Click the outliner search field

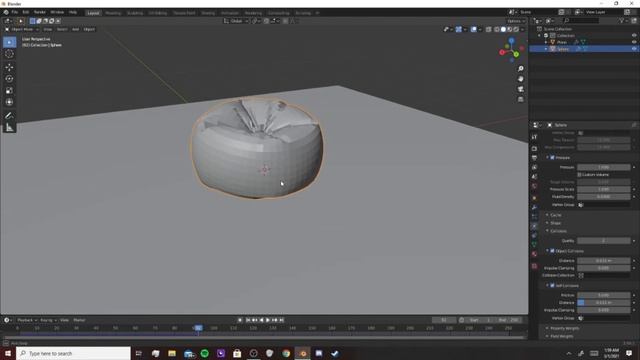click(581, 20)
